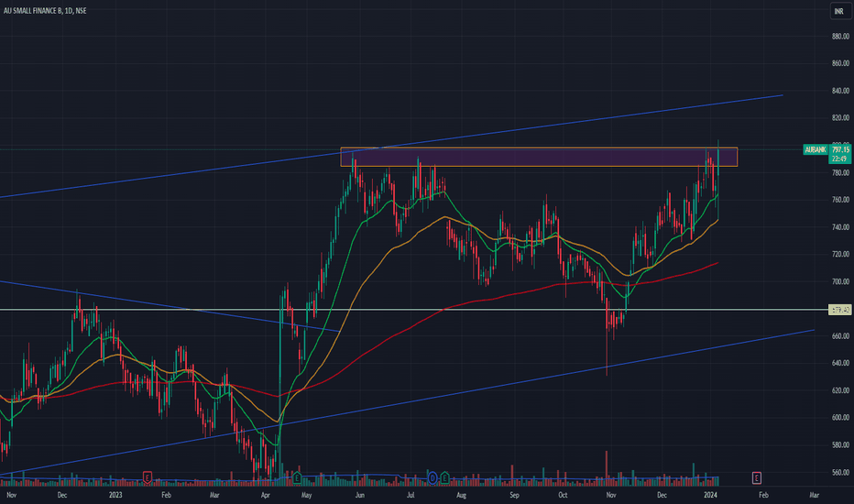Click the 640.00 price axis label
The image size is (854, 504).
coord(840,363)
